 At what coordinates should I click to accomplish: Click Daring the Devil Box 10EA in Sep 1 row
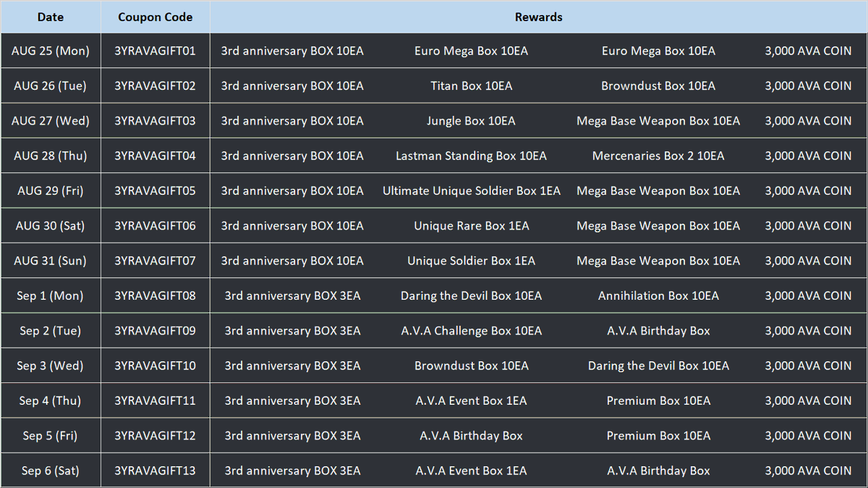[471, 295]
